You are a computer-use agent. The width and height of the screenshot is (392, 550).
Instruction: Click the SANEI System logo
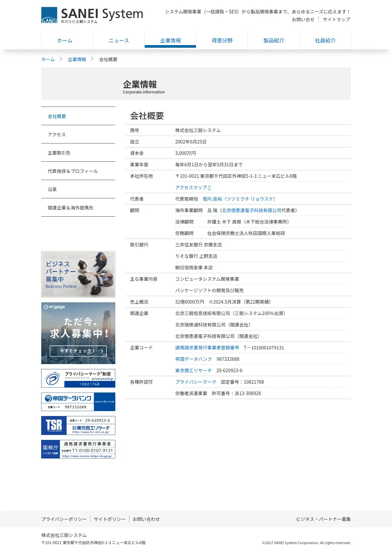click(92, 15)
